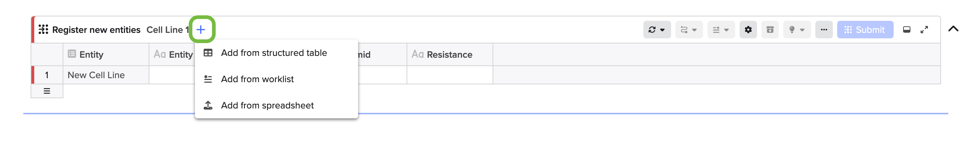Click the empty Resistance cell in row 1
The width and height of the screenshot is (980, 149).
coord(450,75)
